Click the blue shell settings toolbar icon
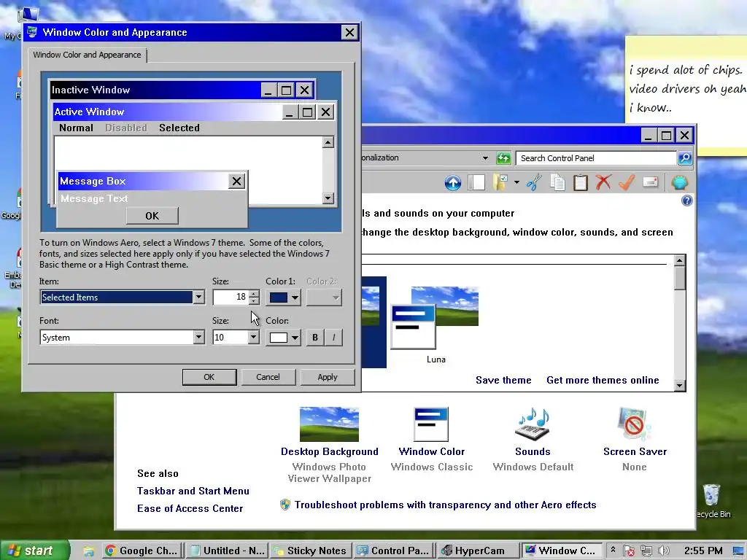This screenshot has height=560, width=747. [x=680, y=182]
